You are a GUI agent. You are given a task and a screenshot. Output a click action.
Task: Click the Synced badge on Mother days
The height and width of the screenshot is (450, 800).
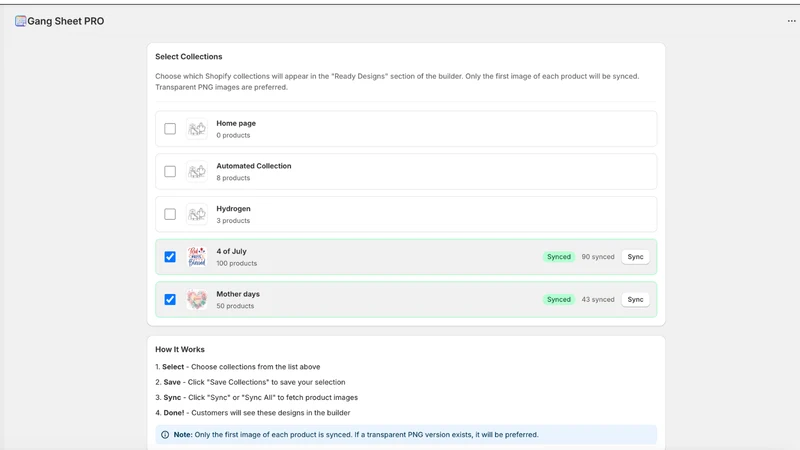(x=559, y=299)
